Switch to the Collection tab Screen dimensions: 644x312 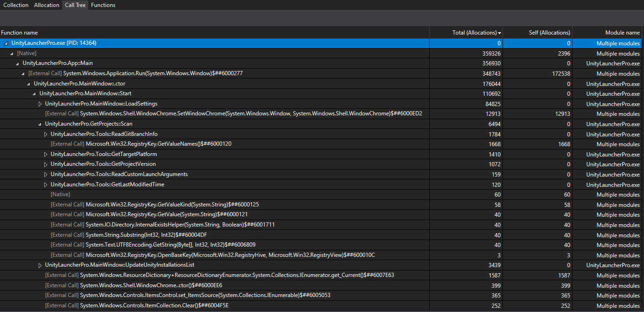(16, 5)
